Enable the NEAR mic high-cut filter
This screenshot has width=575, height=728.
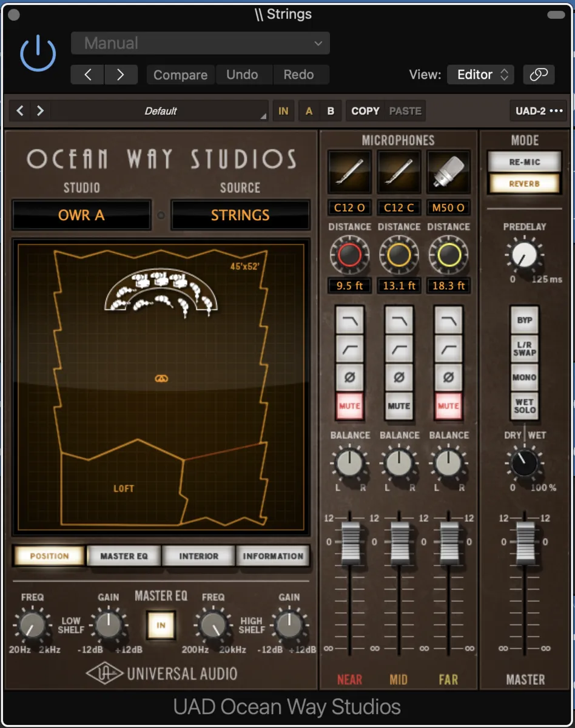tap(349, 320)
